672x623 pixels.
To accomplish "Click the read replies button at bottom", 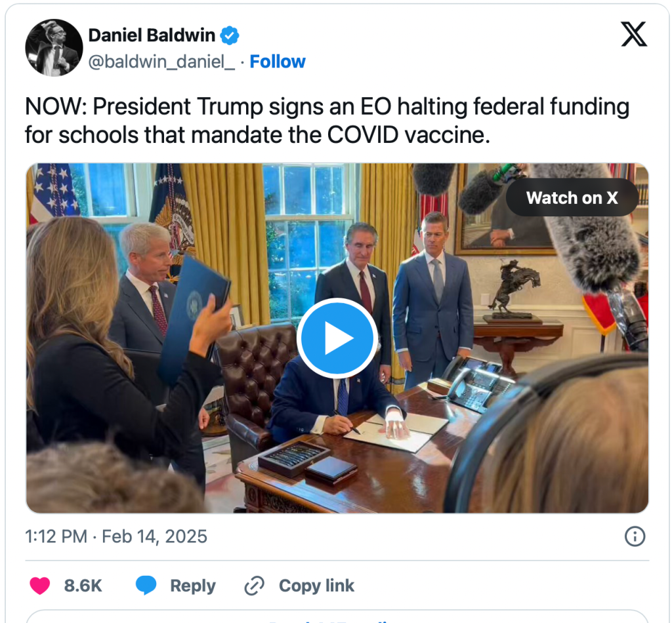I will (x=337, y=616).
